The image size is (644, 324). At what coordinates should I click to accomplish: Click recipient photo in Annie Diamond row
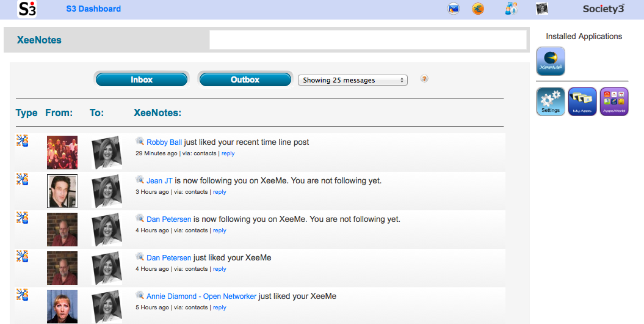(107, 307)
